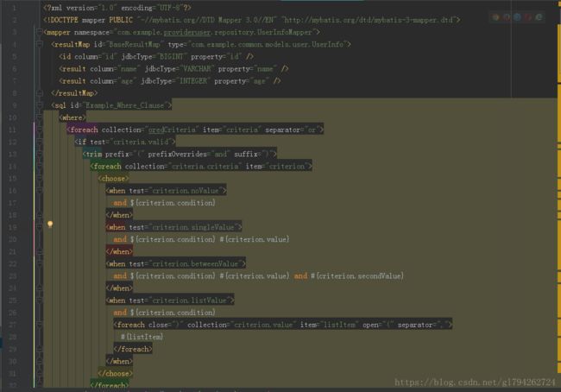This screenshot has height=392, width=561.
Task: Click the #{criterion.secondValue} placeholder
Action: (357, 276)
